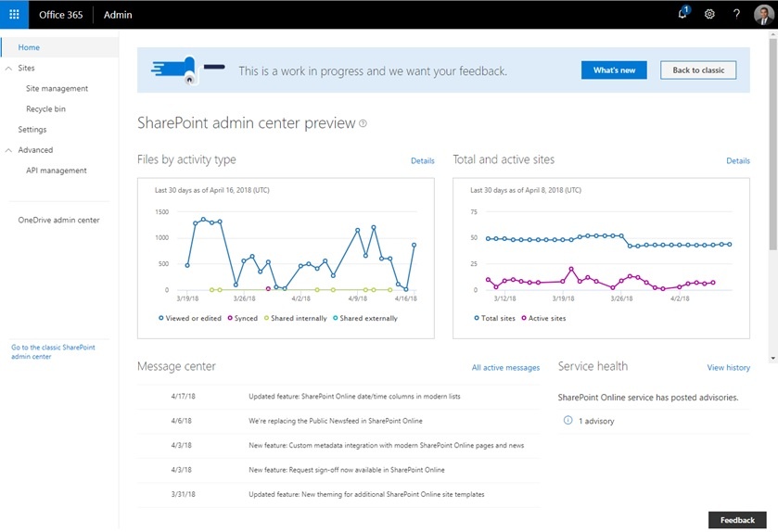Image resolution: width=778 pixels, height=532 pixels.
Task: Collapse the Advanced section chevron
Action: click(8, 150)
